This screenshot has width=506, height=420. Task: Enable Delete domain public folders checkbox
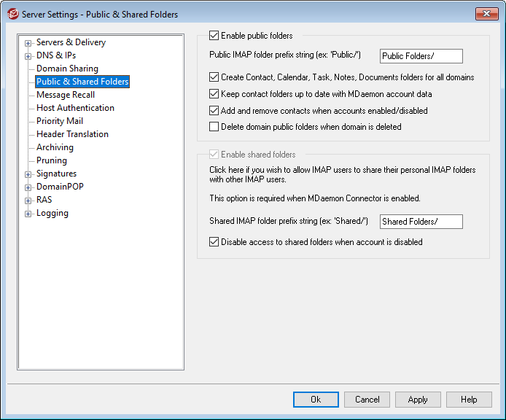(214, 127)
